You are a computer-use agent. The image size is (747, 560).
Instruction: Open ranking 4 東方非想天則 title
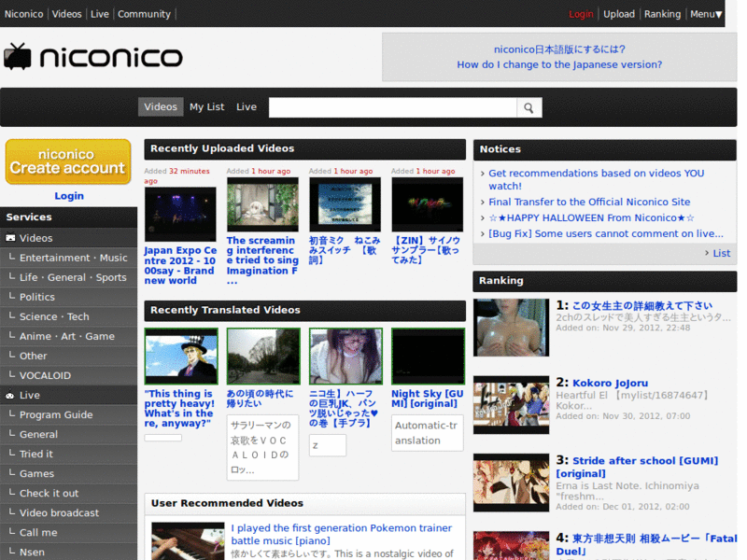[646, 545]
